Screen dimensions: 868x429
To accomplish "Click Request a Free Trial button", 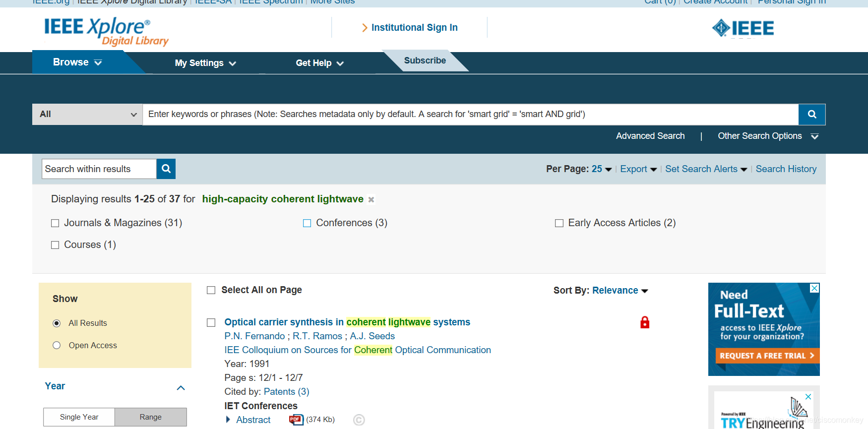I will (767, 356).
